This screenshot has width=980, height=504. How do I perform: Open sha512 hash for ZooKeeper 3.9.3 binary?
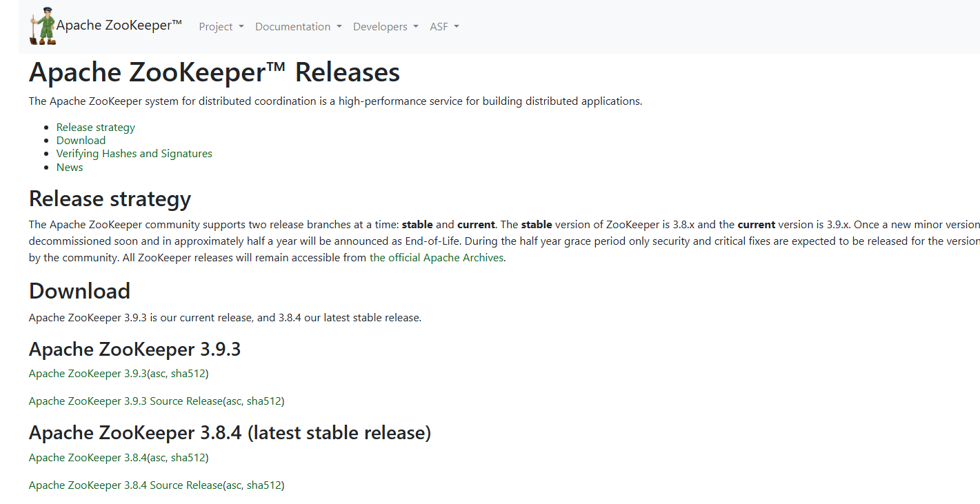(188, 374)
